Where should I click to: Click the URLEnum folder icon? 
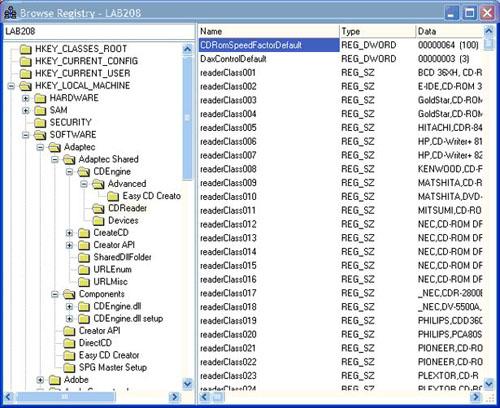coord(84,270)
